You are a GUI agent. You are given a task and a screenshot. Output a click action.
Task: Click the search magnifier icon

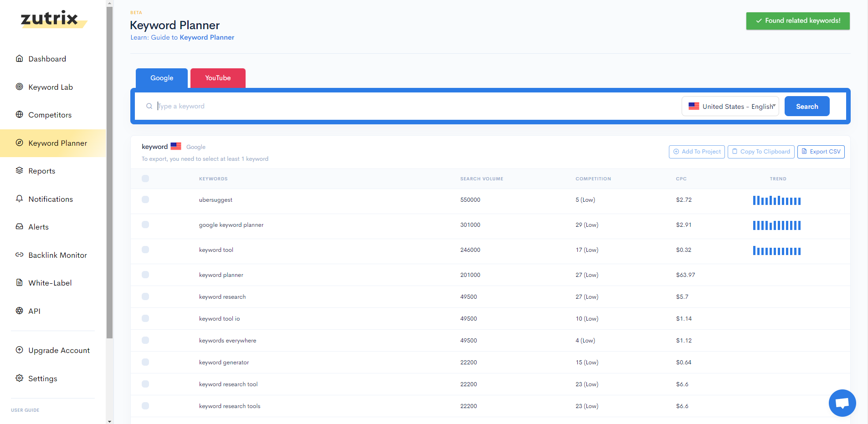[149, 106]
